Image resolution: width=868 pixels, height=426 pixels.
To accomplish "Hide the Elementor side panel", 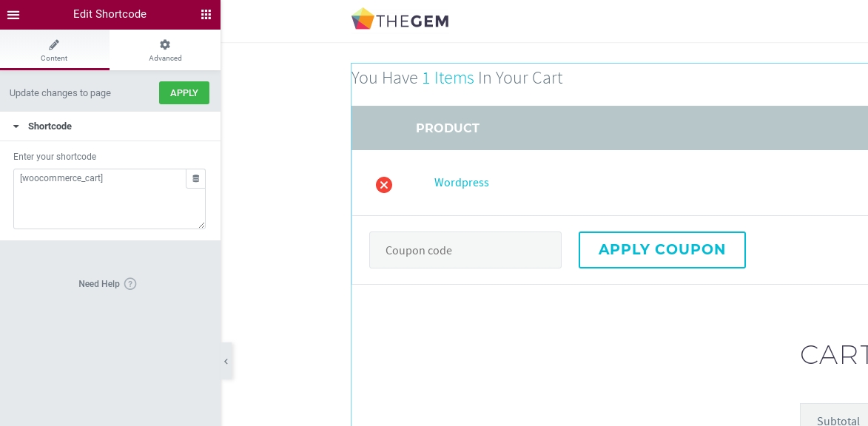I will [226, 362].
